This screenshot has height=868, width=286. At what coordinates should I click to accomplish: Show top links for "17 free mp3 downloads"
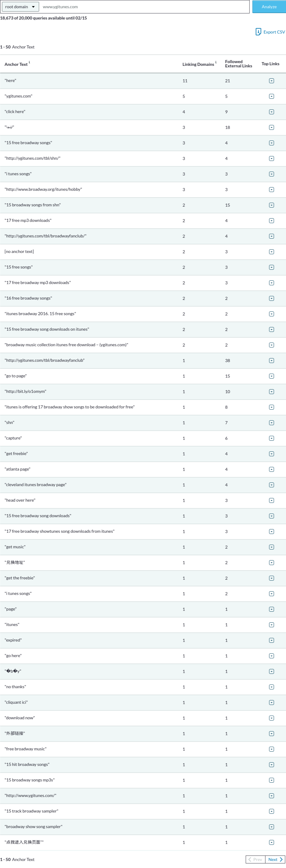tap(271, 221)
